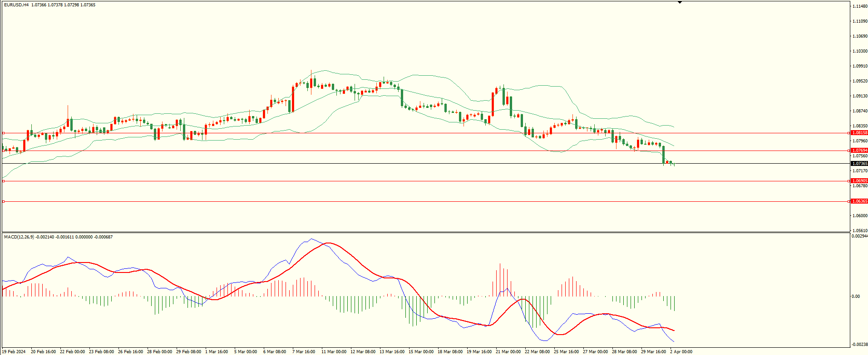Click the 25 Mar 16:00 time axis label
Viewport: 868px width, 355px height.
(x=566, y=352)
